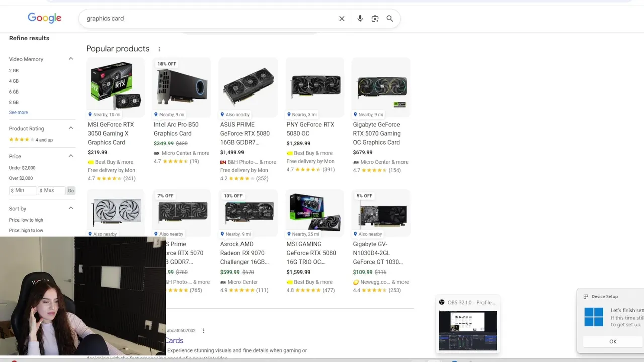Screen dimensions: 644x362
Task: Sort by Price: high to low
Action: [x=26, y=231]
